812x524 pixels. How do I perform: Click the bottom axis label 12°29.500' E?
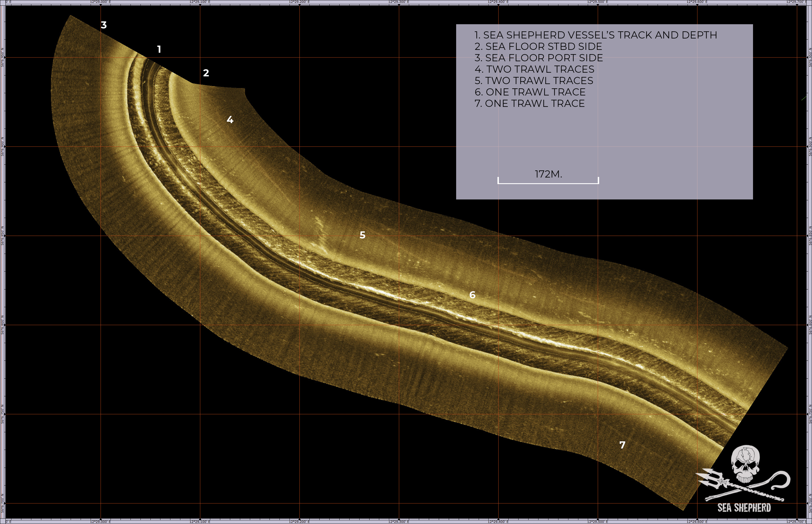tap(597, 522)
